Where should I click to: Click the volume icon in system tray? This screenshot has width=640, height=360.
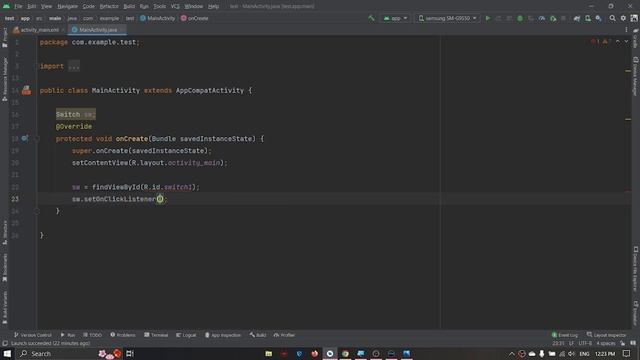pos(571,353)
